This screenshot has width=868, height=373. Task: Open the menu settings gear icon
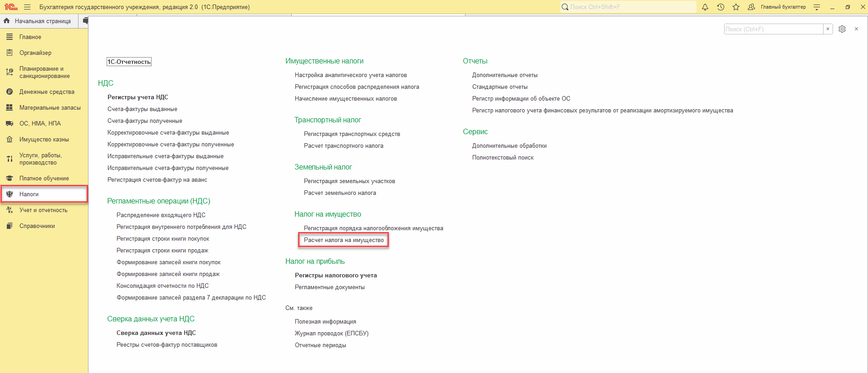[842, 29]
